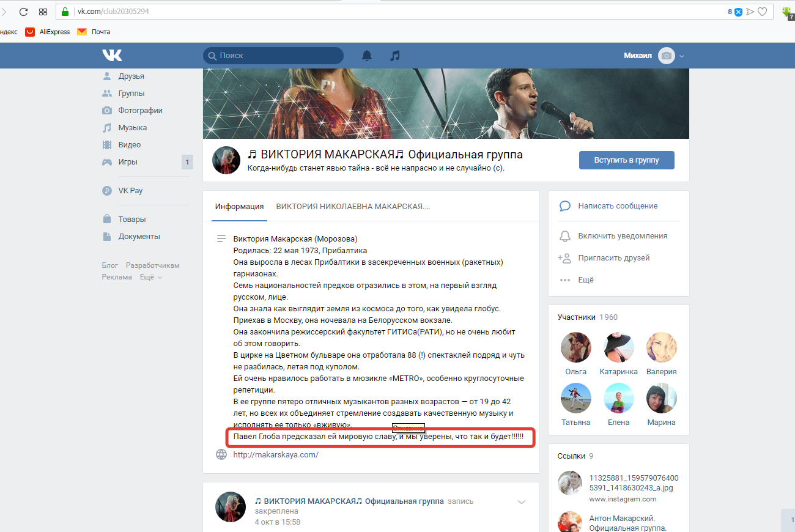
Task: Click the address bar URL
Action: click(113, 12)
